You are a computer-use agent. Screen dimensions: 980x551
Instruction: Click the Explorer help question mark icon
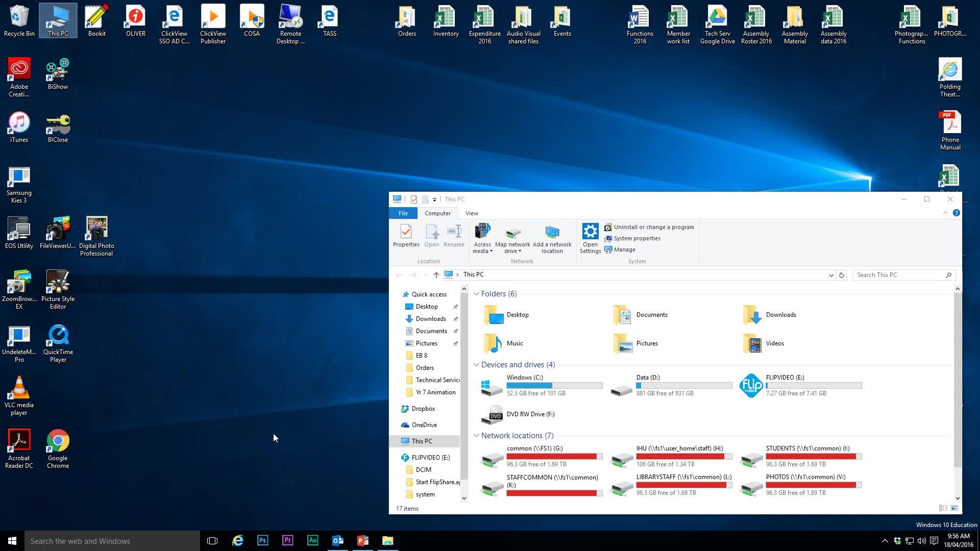956,213
